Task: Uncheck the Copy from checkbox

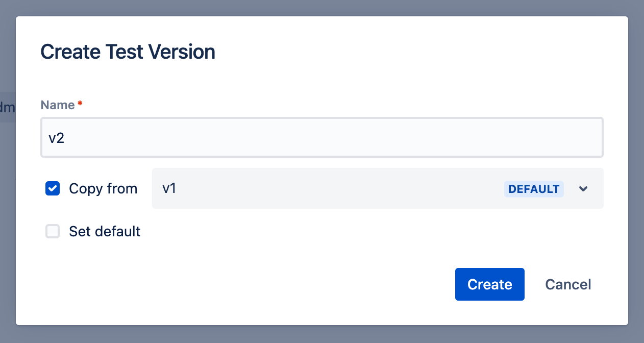Action: click(53, 188)
